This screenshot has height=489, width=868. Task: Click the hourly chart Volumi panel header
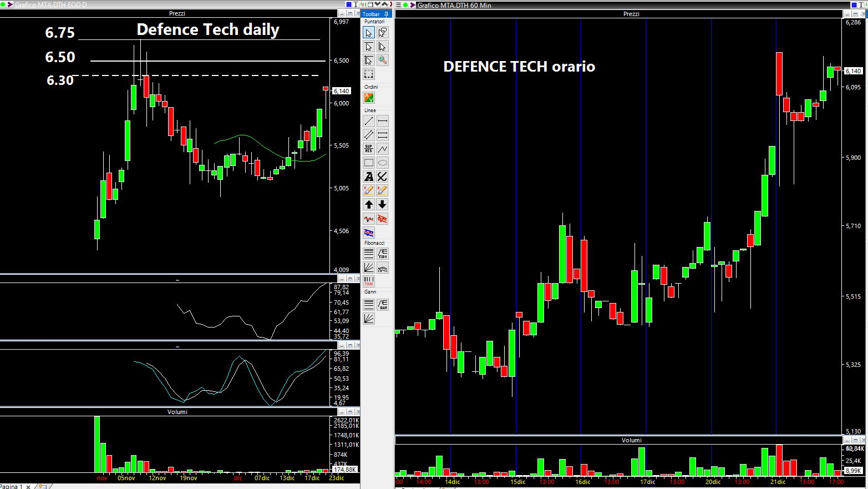[631, 440]
